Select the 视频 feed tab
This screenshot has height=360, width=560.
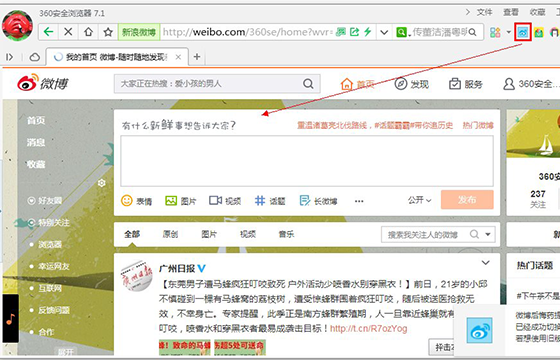coord(248,234)
